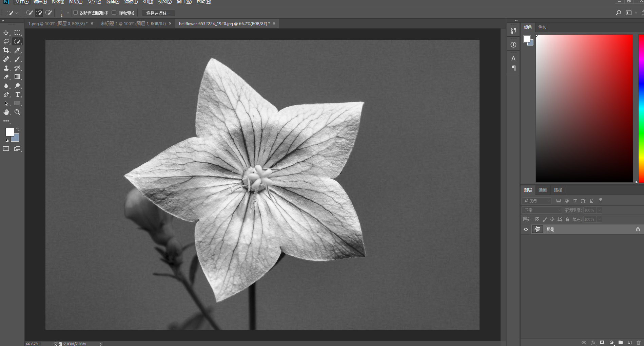Click the search magnifier in options bar
This screenshot has width=644, height=346.
click(x=619, y=13)
